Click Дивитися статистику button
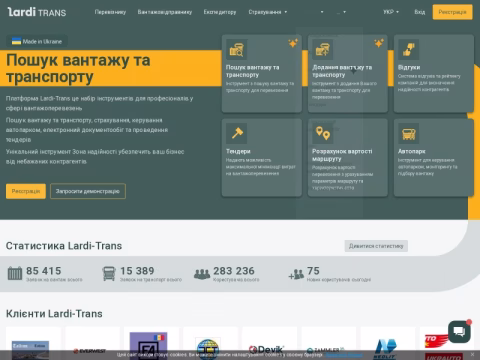This screenshot has width=480, height=360. [x=376, y=246]
